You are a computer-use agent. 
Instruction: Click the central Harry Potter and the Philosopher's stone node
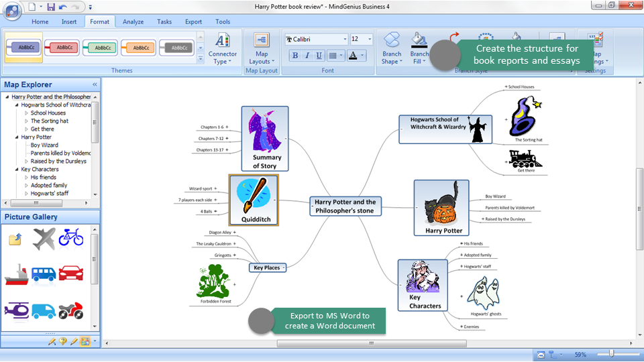(345, 206)
